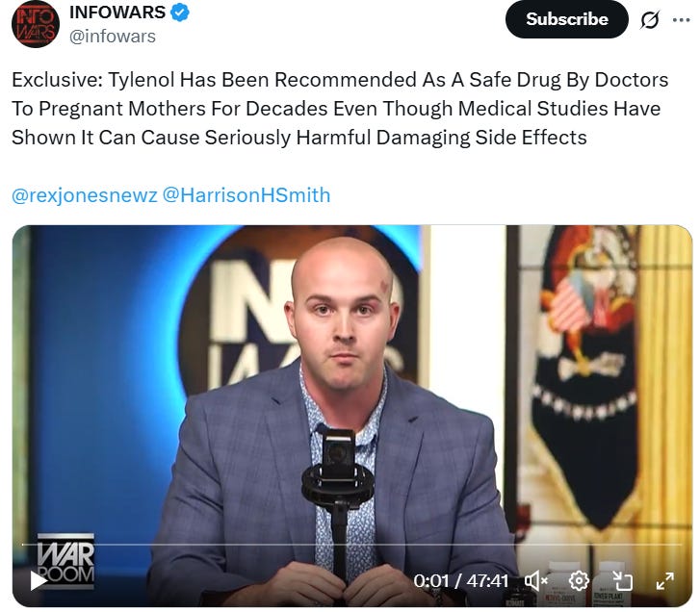Click the War Room logo watermark
The height and width of the screenshot is (612, 700).
[66, 559]
